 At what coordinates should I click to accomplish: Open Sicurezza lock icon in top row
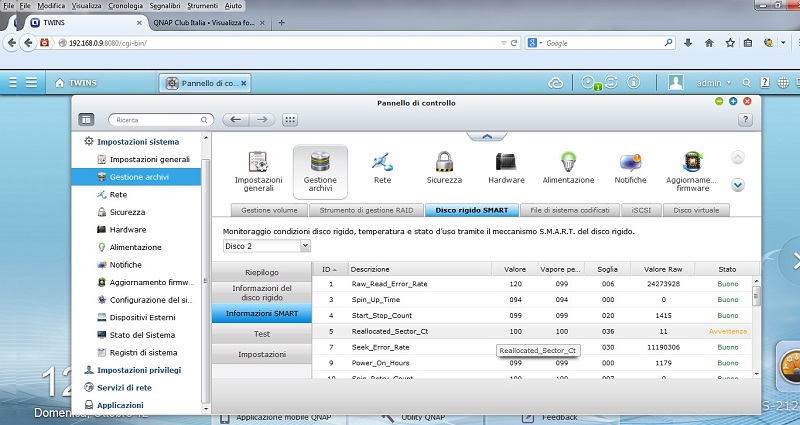click(x=444, y=162)
